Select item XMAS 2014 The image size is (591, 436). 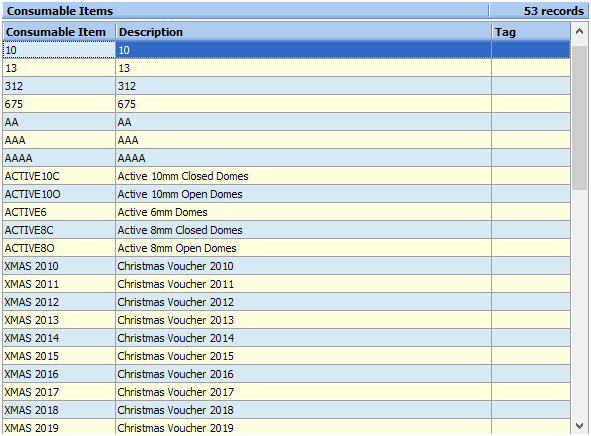(59, 338)
